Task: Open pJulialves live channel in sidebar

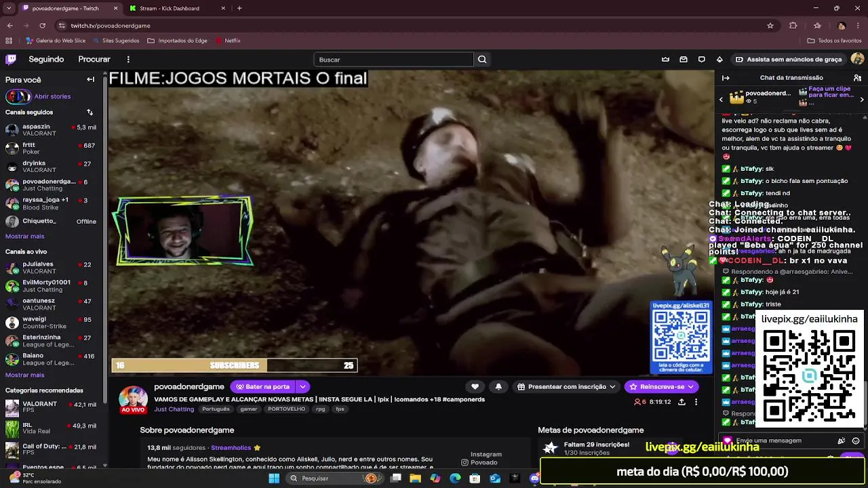Action: click(x=51, y=268)
